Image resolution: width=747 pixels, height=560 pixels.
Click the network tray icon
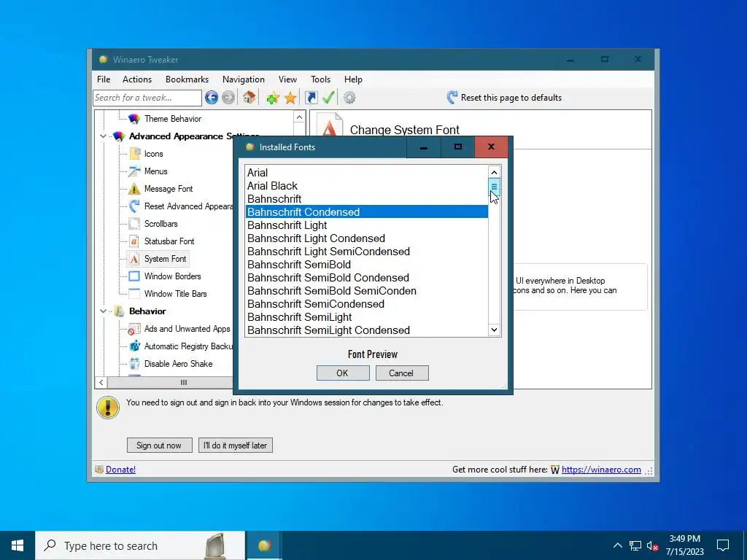pyautogui.click(x=635, y=545)
